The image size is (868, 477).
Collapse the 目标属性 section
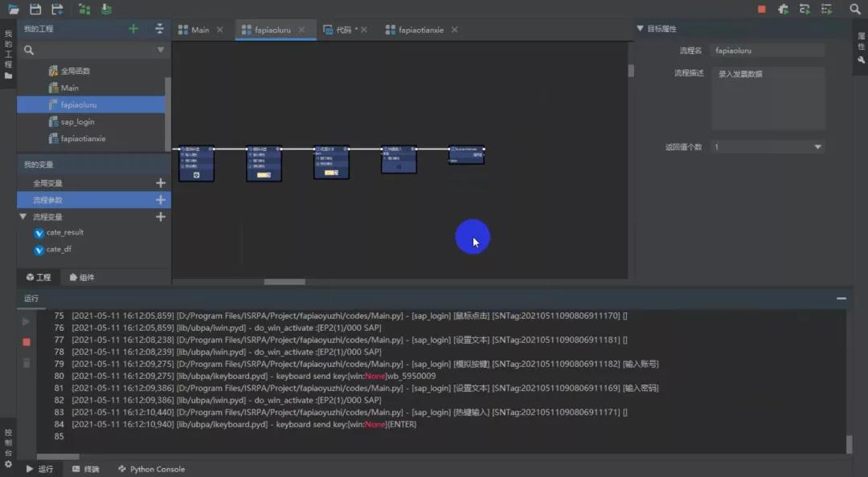click(x=641, y=29)
